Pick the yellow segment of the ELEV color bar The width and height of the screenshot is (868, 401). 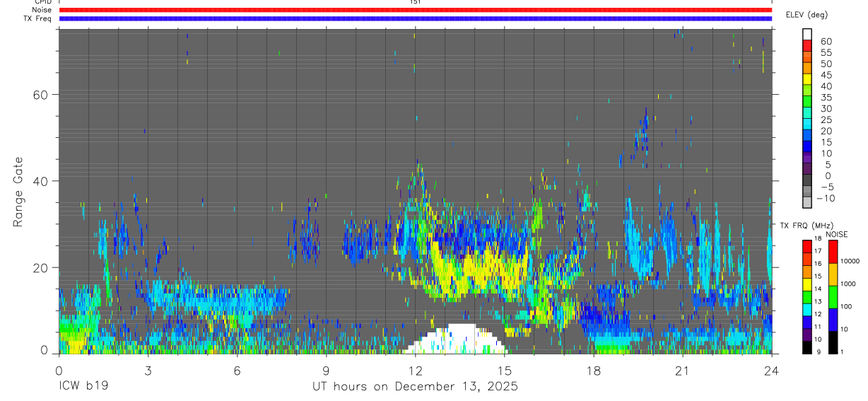807,81
